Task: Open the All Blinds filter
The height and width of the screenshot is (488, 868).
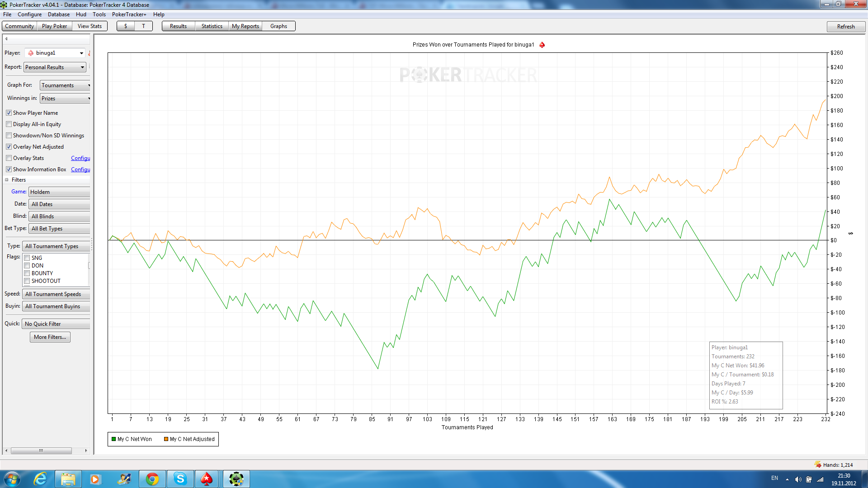Action: coord(59,216)
